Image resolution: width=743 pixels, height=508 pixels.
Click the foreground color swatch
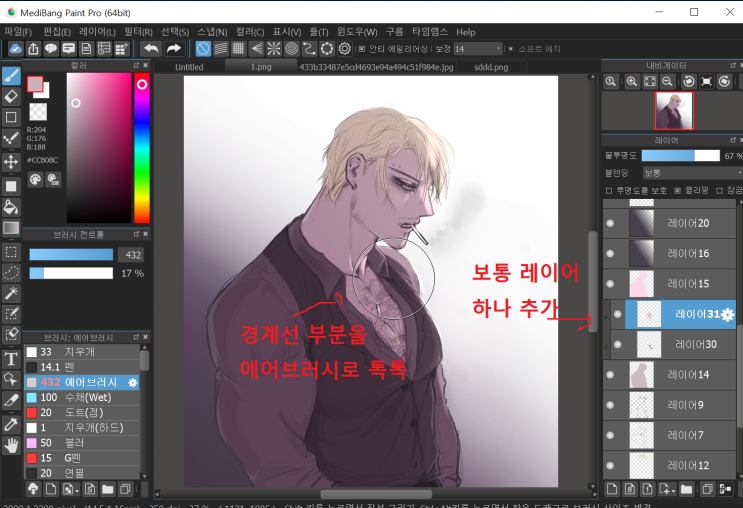[x=35, y=84]
